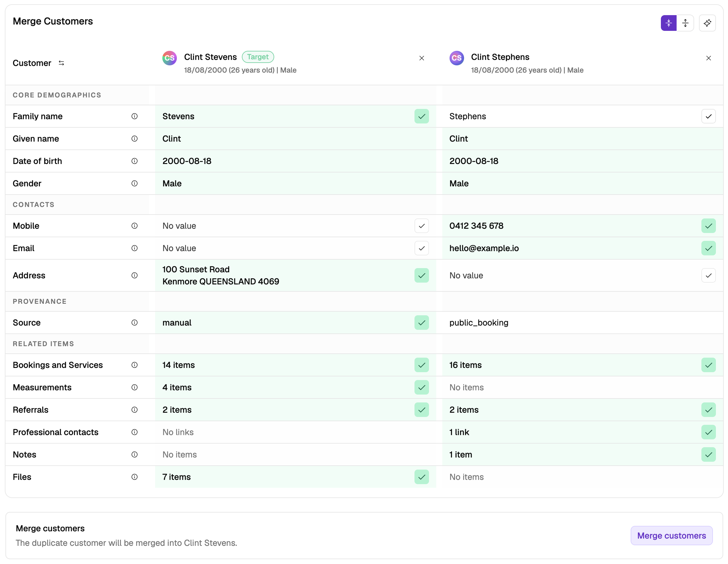Open info icon for Date of birth
Viewport: 728px width, 564px height.
click(x=134, y=161)
